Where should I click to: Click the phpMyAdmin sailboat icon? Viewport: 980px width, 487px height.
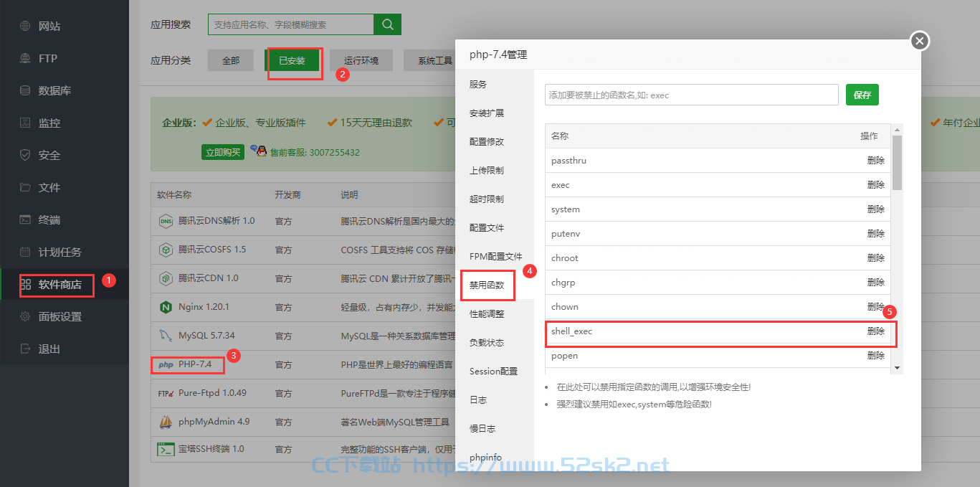pyautogui.click(x=166, y=422)
